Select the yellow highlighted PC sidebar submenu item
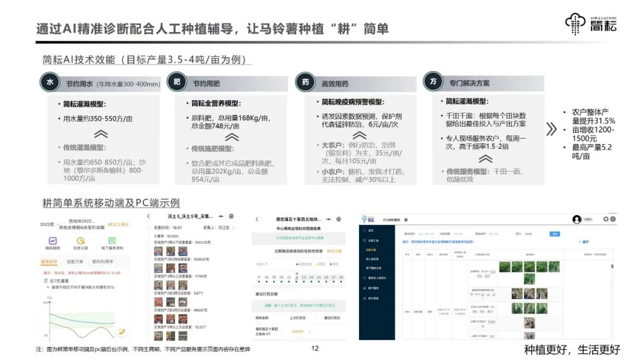640x360 pixels. (371, 250)
